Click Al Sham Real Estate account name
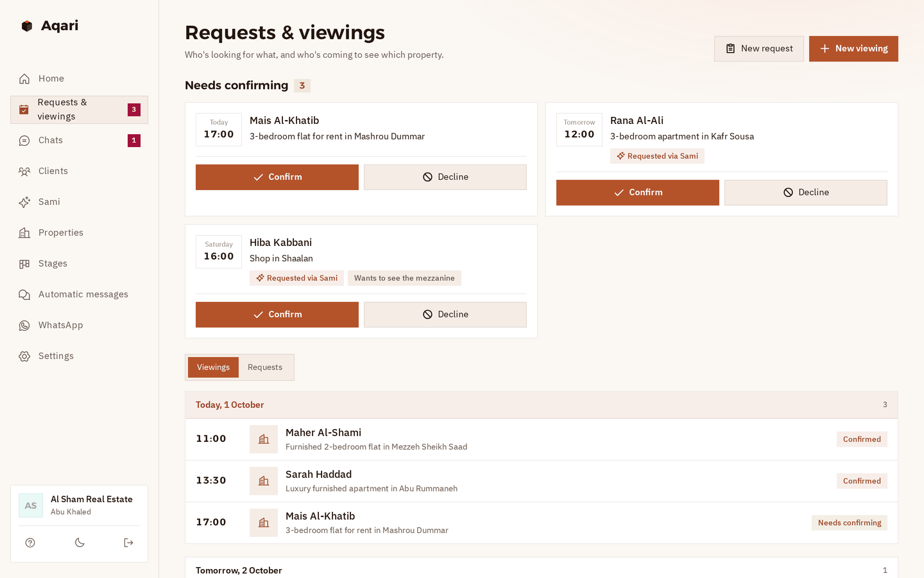Viewport: 924px width, 578px height. coord(92,499)
